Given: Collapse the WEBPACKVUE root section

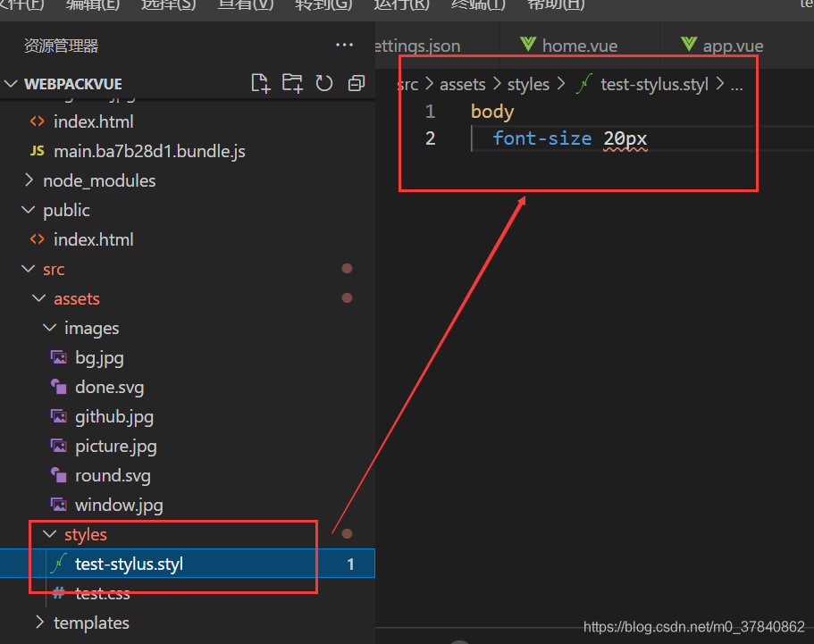Looking at the screenshot, I should pos(11,84).
